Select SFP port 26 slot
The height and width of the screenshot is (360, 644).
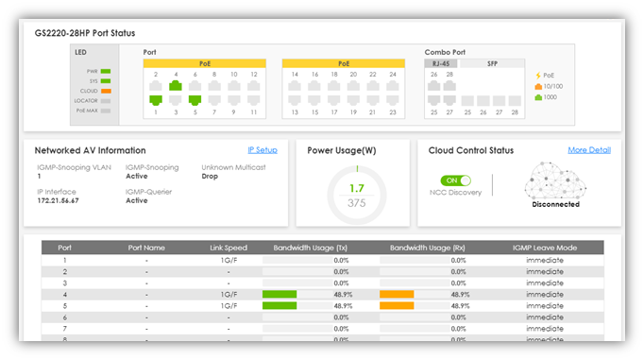[483, 101]
